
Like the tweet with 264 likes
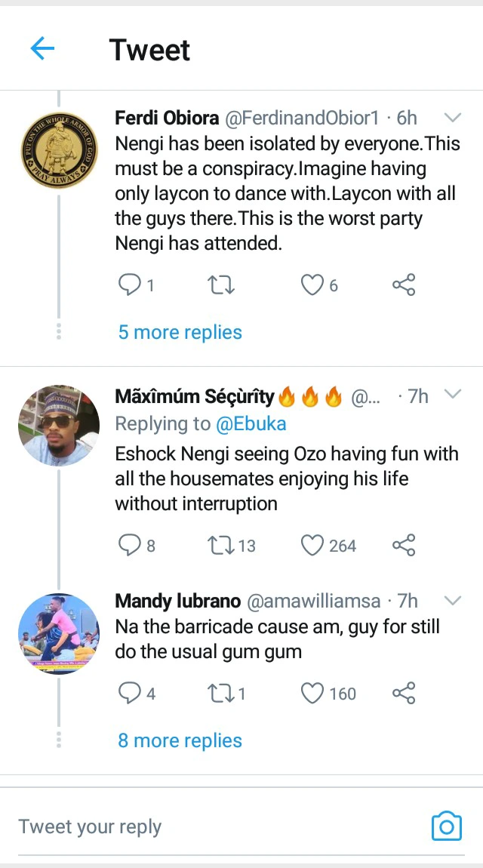point(312,545)
